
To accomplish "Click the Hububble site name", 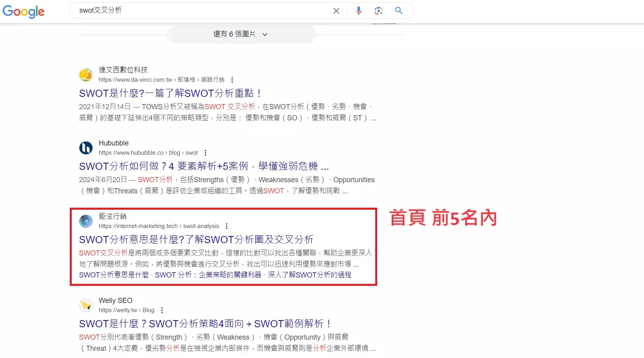I will [114, 143].
